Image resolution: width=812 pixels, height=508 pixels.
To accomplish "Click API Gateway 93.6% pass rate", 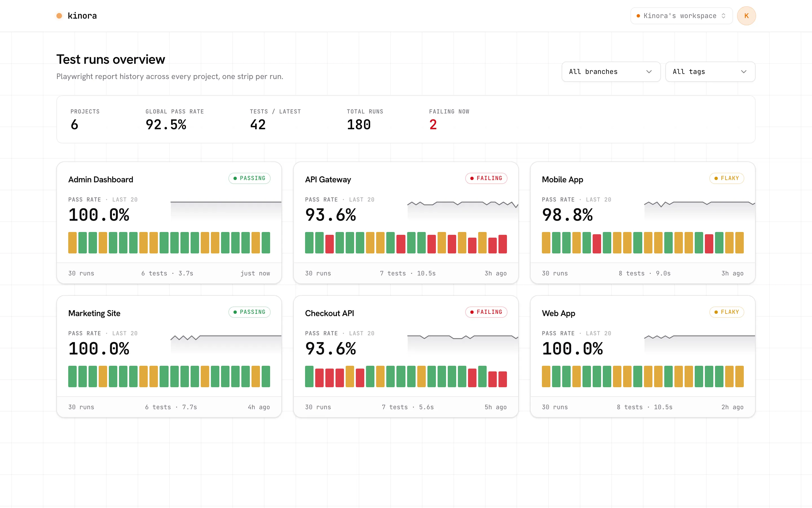I will (330, 215).
